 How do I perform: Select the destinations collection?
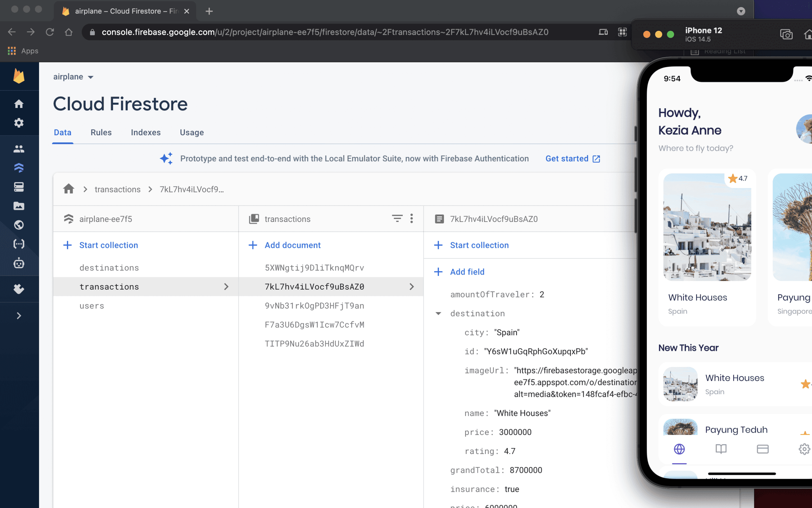(146, 268)
